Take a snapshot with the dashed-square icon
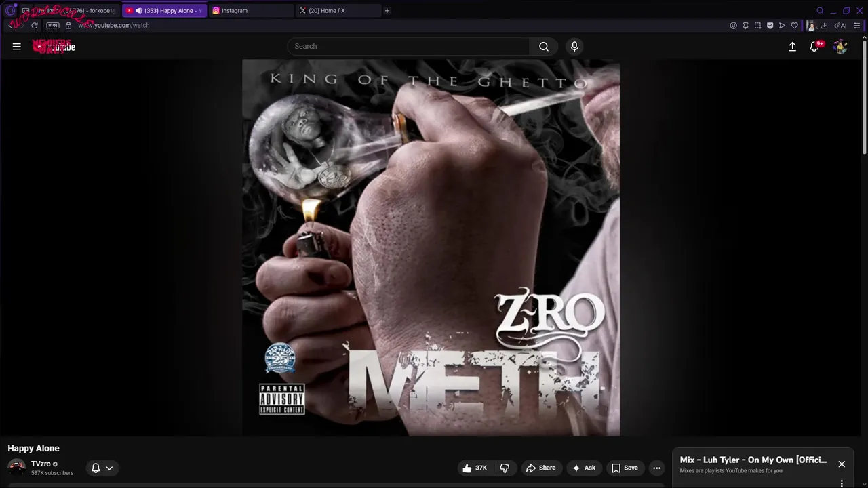 (757, 26)
